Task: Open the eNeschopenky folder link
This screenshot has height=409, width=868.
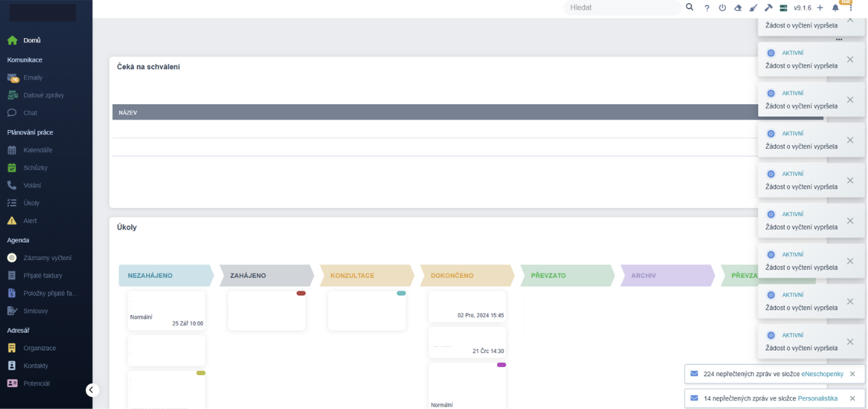Action: tap(822, 374)
